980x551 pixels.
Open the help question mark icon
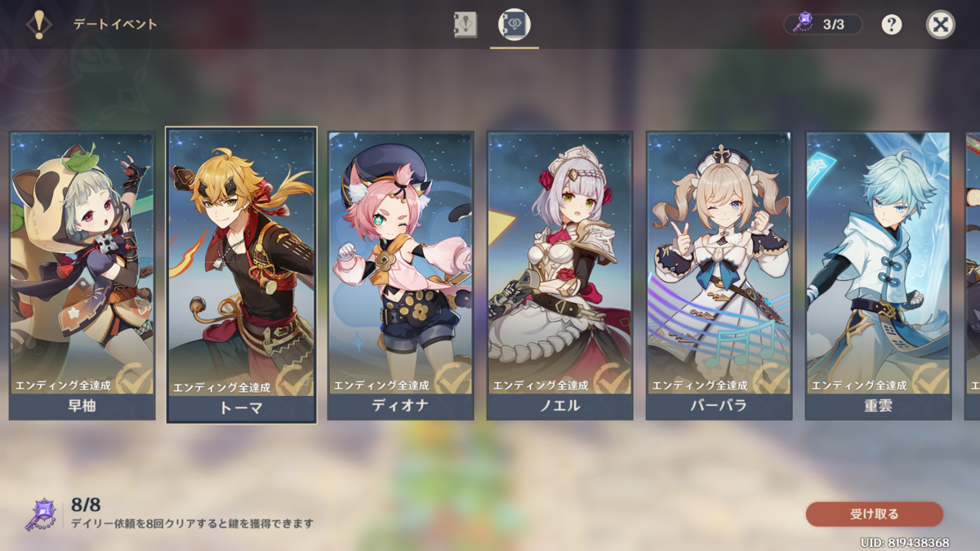point(892,24)
